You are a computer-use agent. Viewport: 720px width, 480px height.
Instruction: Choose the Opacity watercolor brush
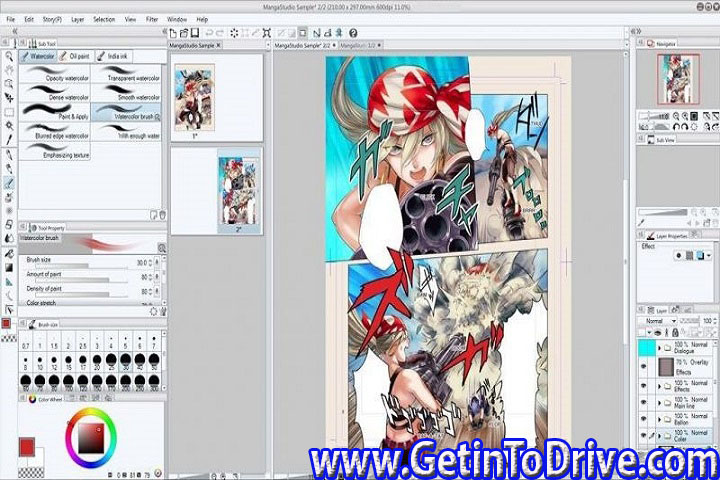coord(55,74)
